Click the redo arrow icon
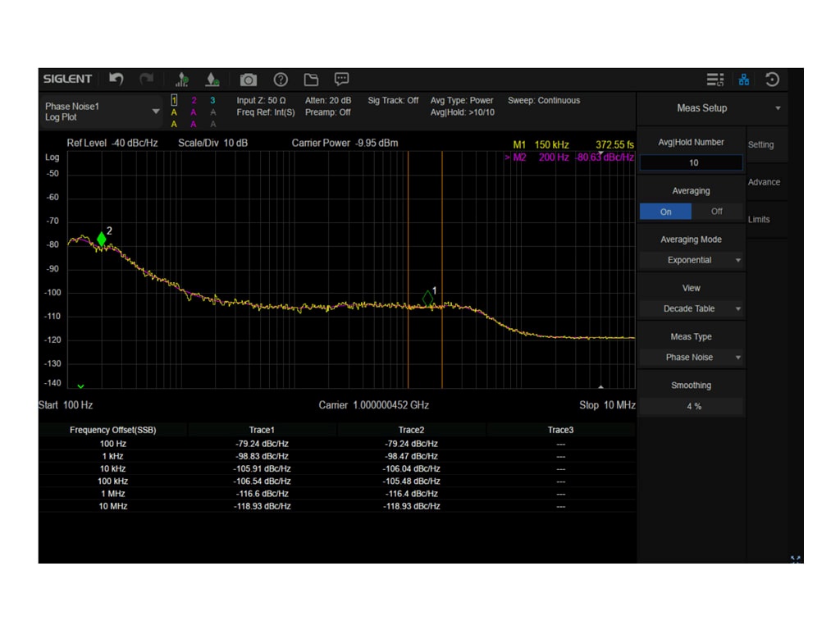 (x=146, y=80)
